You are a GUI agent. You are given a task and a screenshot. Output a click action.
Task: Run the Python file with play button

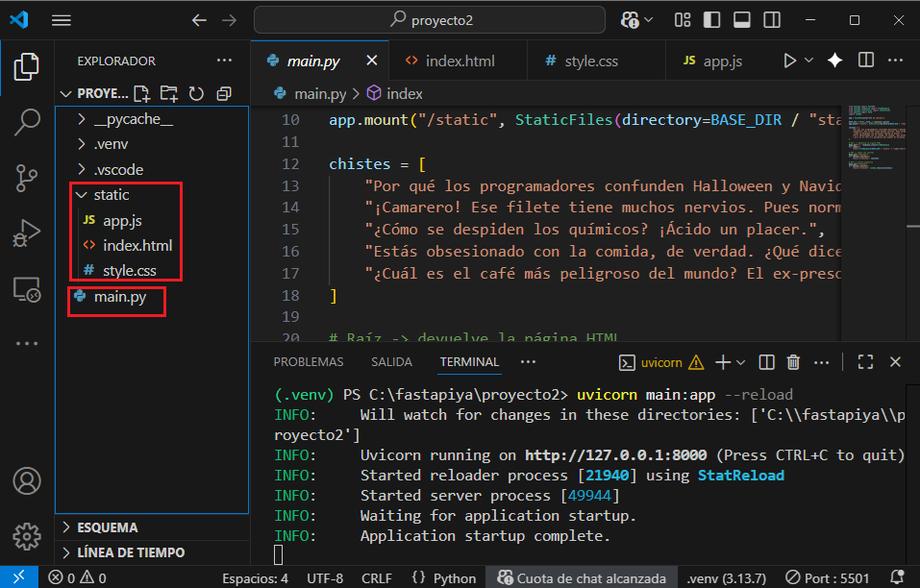[790, 61]
